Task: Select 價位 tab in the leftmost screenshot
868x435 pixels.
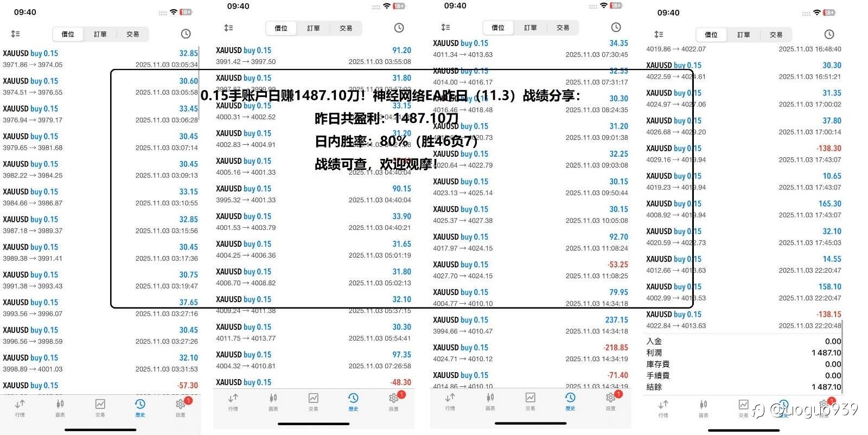Action: tap(68, 34)
